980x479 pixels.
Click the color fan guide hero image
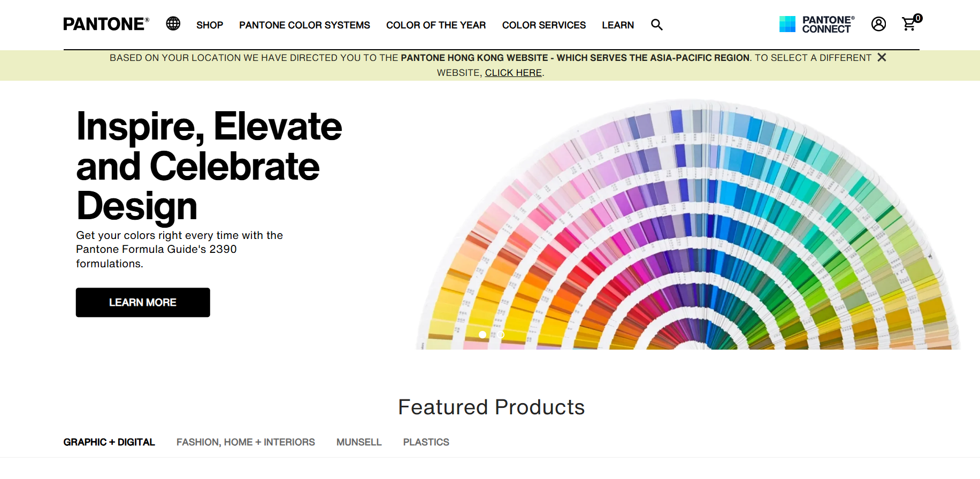click(x=689, y=225)
